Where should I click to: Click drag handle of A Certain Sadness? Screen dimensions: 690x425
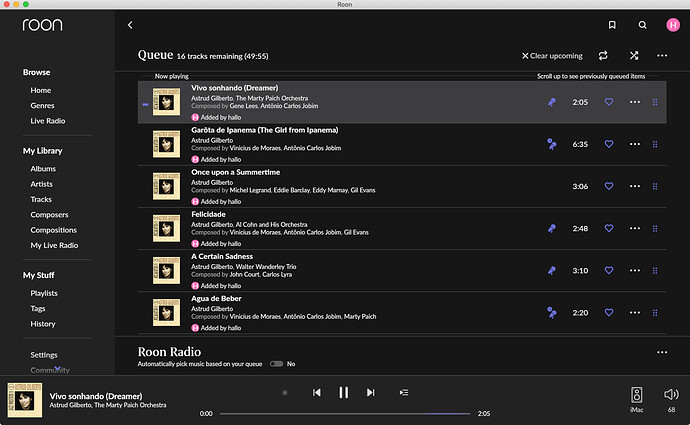point(655,271)
